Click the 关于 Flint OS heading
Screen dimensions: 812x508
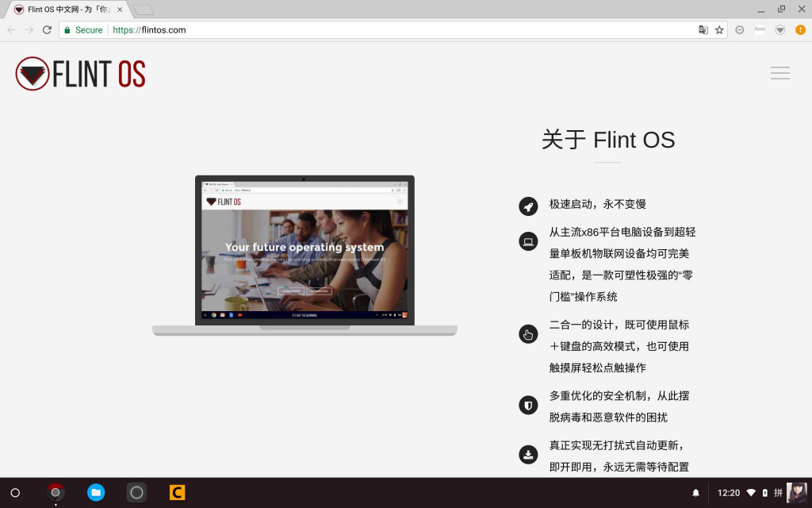pyautogui.click(x=608, y=140)
